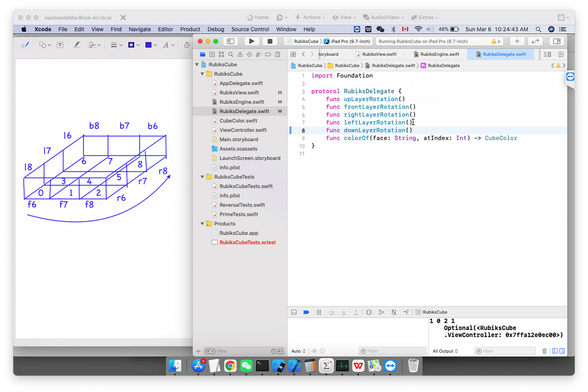Open the Symbol navigator
The height and width of the screenshot is (392, 588).
click(x=221, y=55)
